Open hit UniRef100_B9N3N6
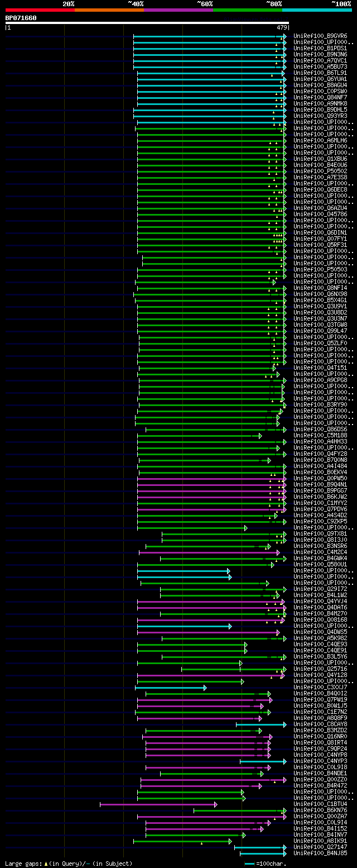The height and width of the screenshot is (868, 357). point(320,54)
